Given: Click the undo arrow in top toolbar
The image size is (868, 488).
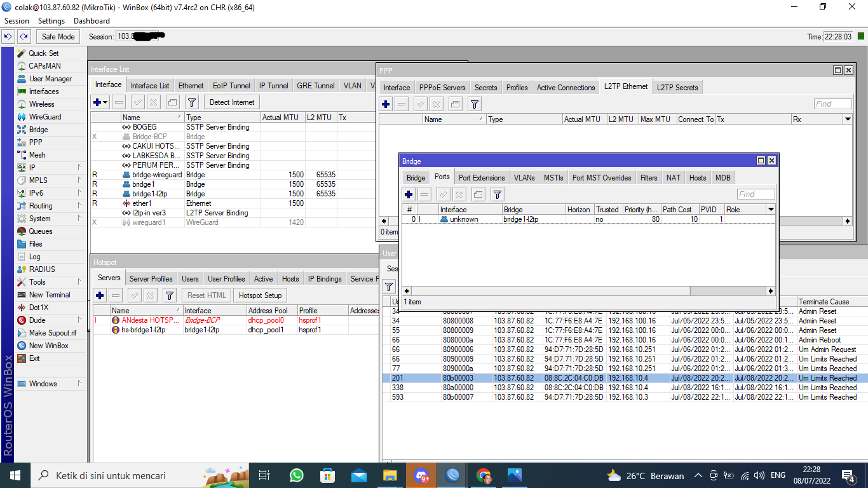Looking at the screenshot, I should click(8, 37).
